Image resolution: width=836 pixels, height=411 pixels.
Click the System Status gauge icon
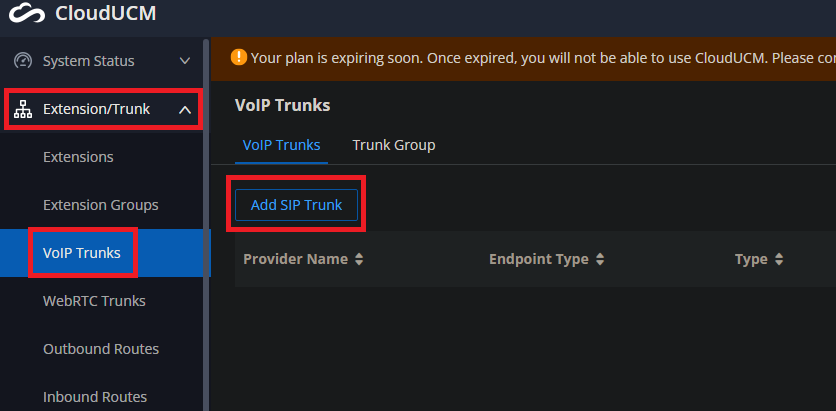tap(23, 61)
